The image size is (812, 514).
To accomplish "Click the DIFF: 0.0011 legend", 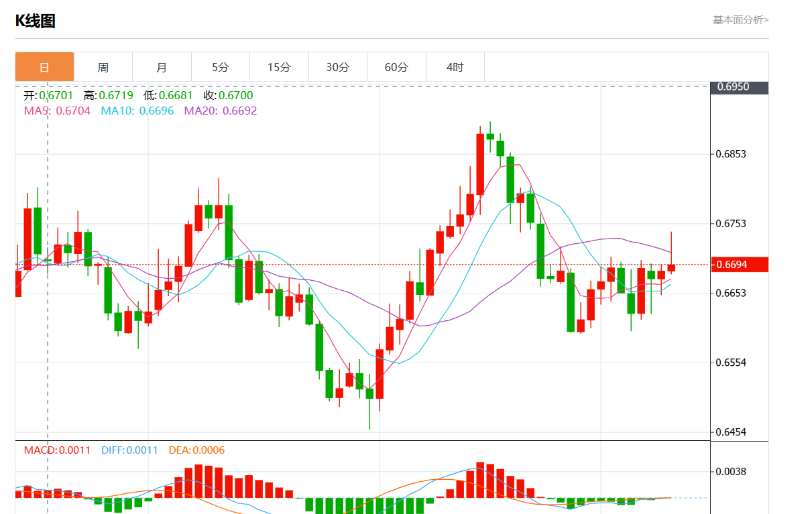I will (x=129, y=450).
